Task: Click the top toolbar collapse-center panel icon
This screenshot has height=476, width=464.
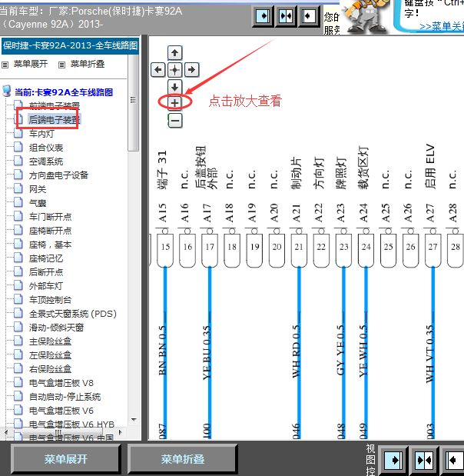Action: [286, 16]
